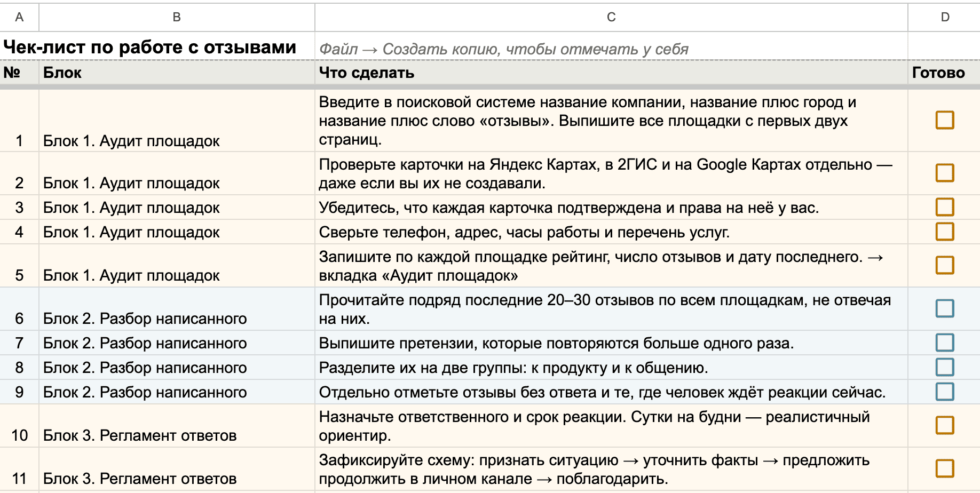Screen dimensions: 980x493
Task: Click the hint cell Файл → Создать копию
Action: 611,46
